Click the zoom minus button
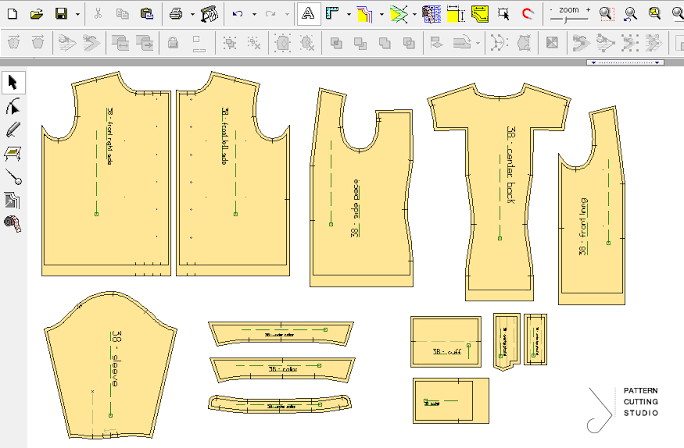Image resolution: width=684 pixels, height=448 pixels. tap(551, 10)
